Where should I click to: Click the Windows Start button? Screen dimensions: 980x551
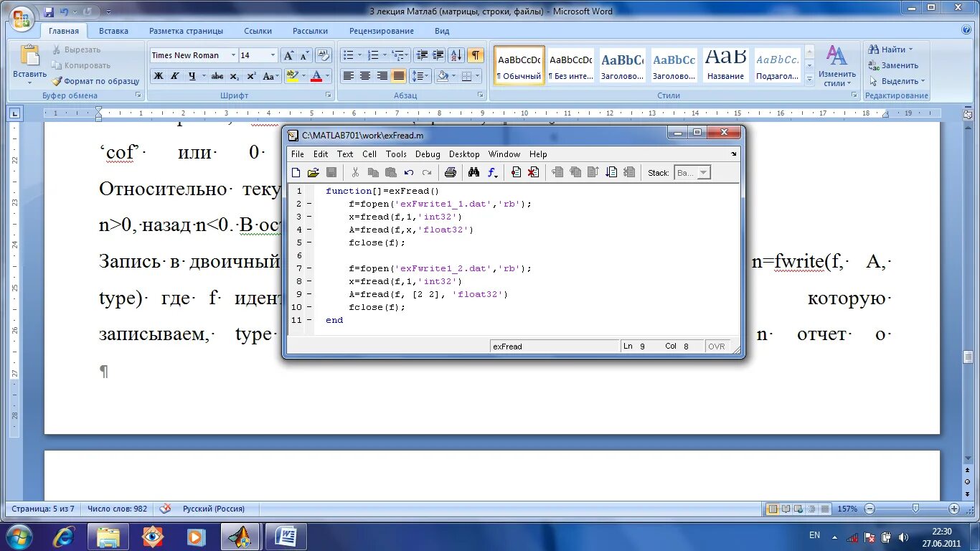[19, 536]
